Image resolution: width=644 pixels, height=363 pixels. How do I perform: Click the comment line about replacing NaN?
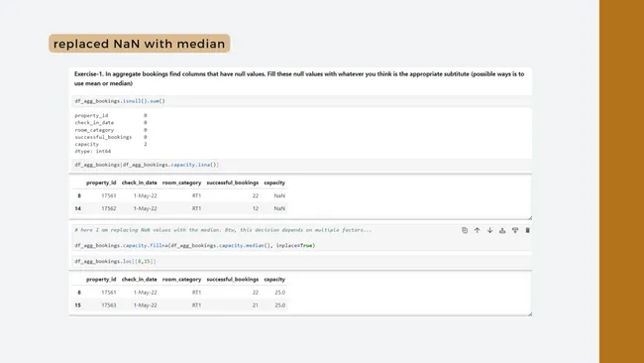[x=223, y=230]
